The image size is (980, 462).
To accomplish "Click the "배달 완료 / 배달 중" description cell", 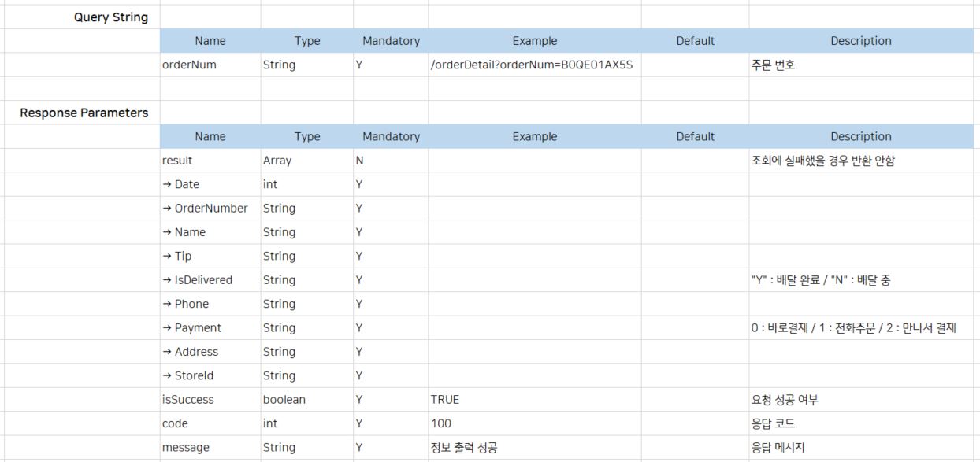I will (x=821, y=280).
